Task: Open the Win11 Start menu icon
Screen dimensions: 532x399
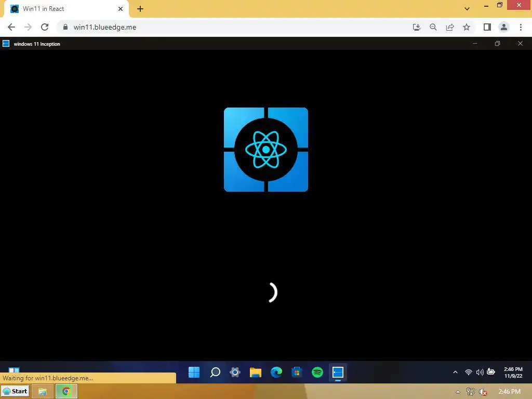Action: [x=194, y=372]
